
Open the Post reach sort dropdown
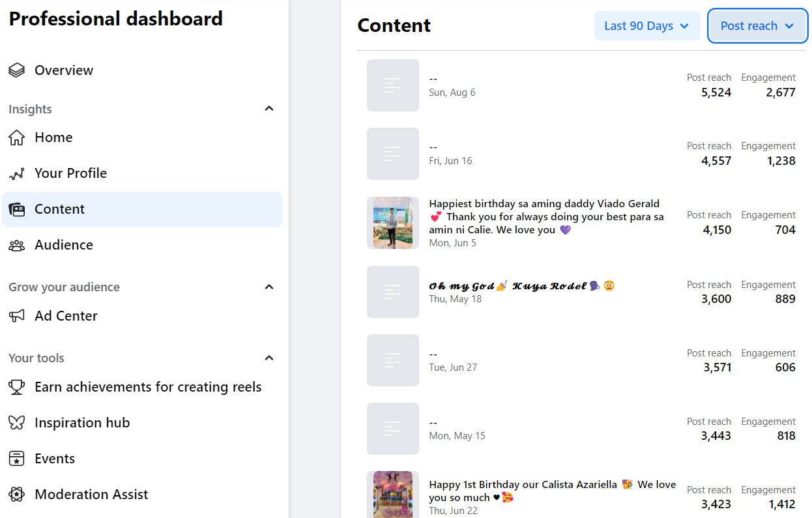(x=758, y=26)
